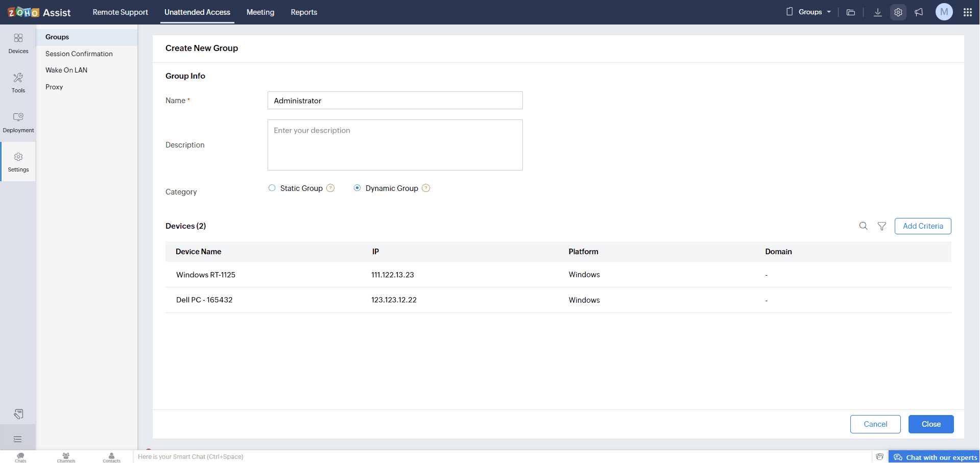Viewport: 980px width, 463px height.
Task: Click the announcements megaphone icon
Action: pos(919,12)
